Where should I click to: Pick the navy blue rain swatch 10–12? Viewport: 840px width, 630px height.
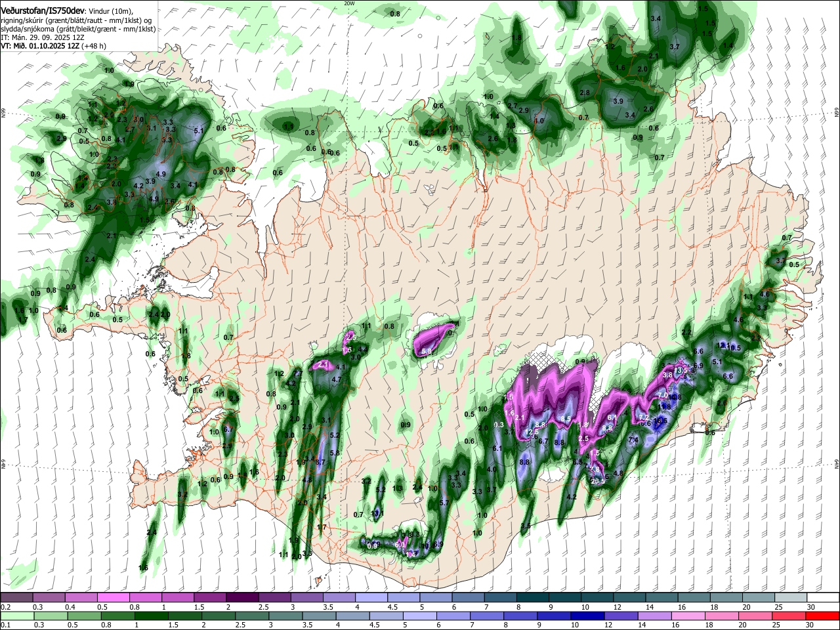tap(587, 616)
